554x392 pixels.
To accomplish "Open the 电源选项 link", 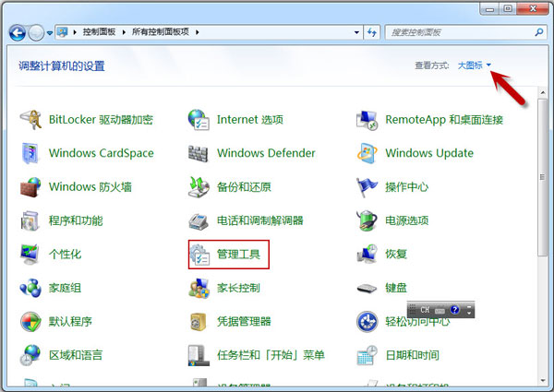I will [x=406, y=220].
